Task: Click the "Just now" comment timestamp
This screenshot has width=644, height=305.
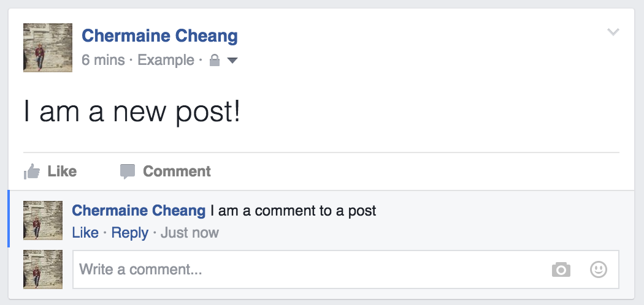Action: 190,233
